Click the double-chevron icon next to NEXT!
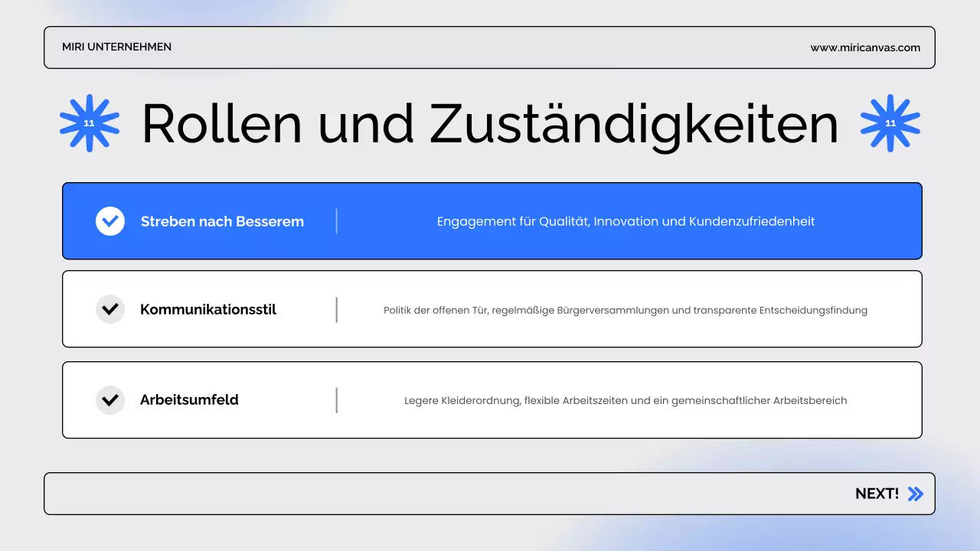 click(x=914, y=494)
